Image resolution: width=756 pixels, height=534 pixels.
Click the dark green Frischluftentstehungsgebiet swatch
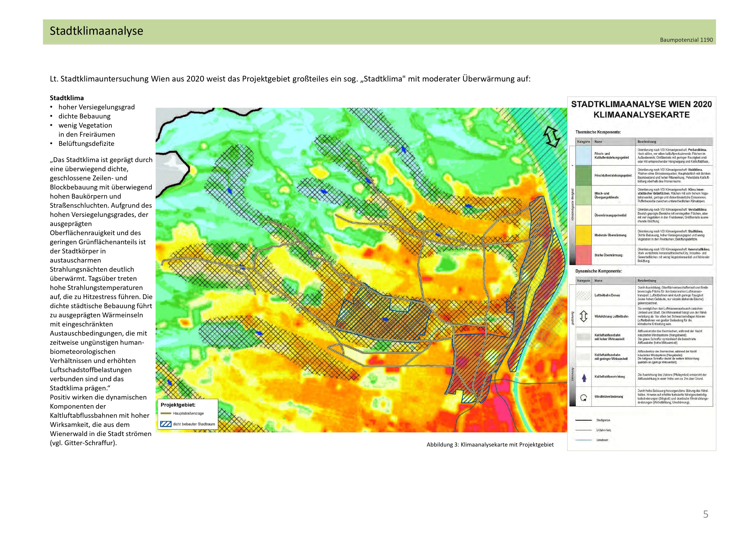pos(583,175)
